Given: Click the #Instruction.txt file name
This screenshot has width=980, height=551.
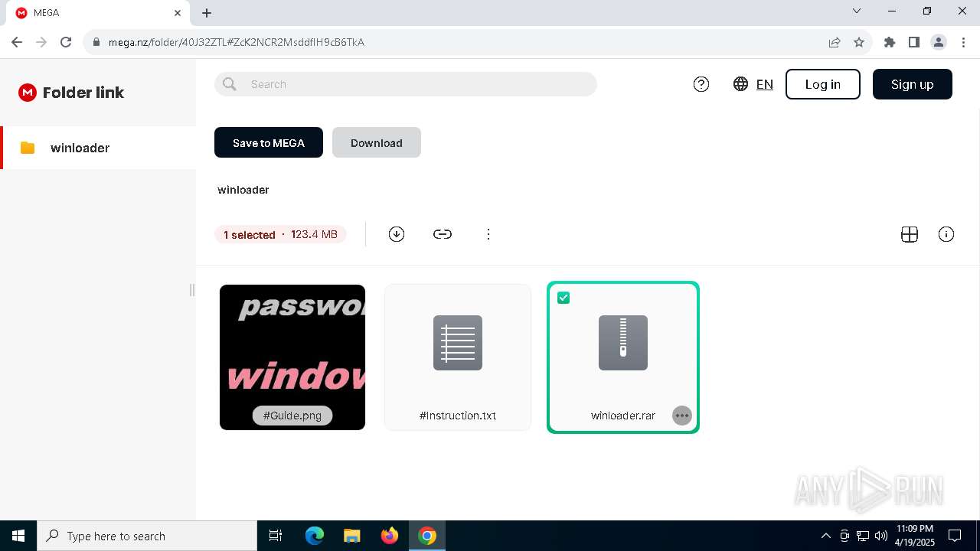Looking at the screenshot, I should point(458,416).
